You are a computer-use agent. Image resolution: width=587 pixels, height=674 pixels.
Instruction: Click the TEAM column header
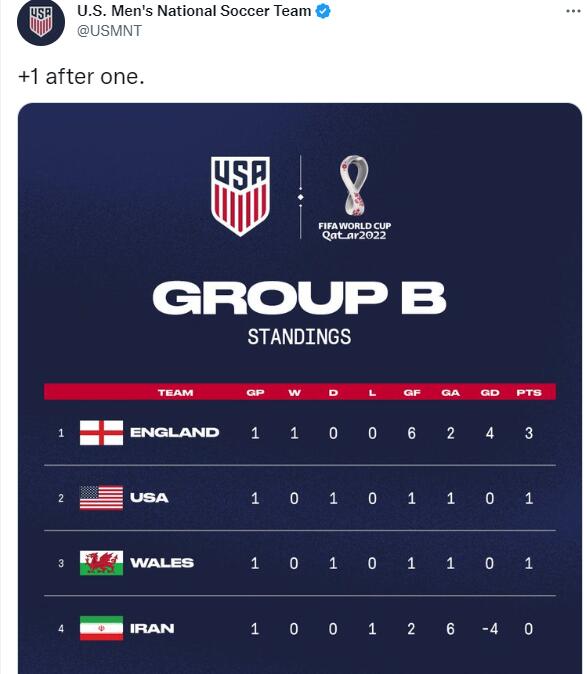pos(175,392)
